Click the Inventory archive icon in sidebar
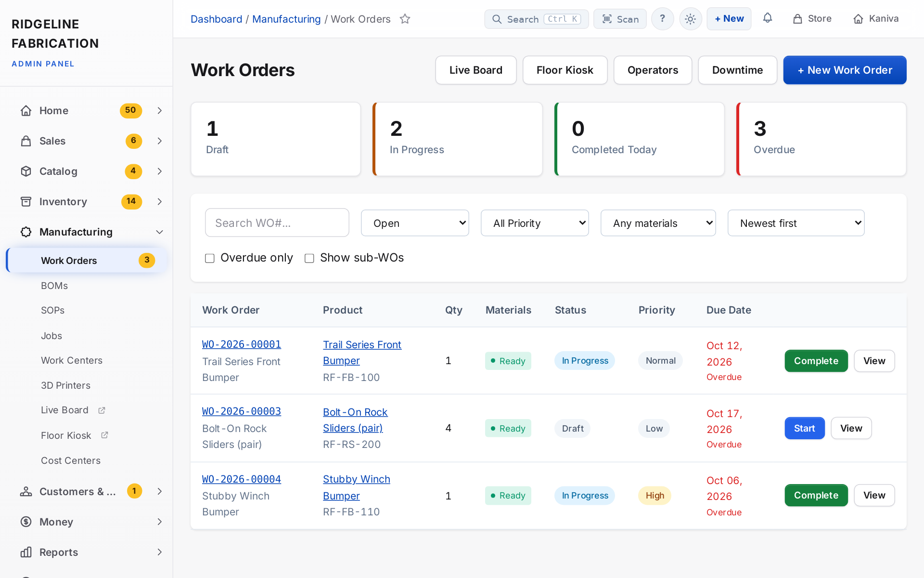The width and height of the screenshot is (924, 578). [26, 201]
